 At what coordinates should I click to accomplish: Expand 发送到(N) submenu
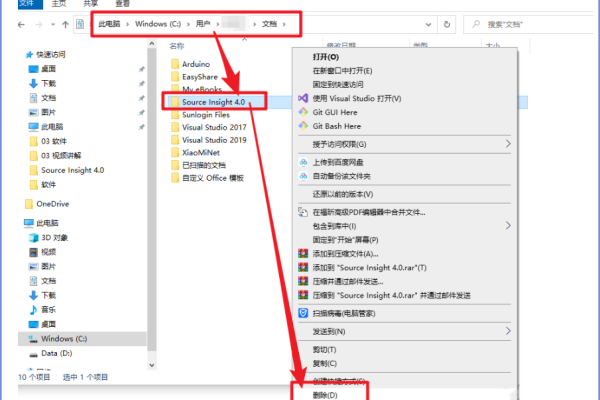click(x=508, y=331)
